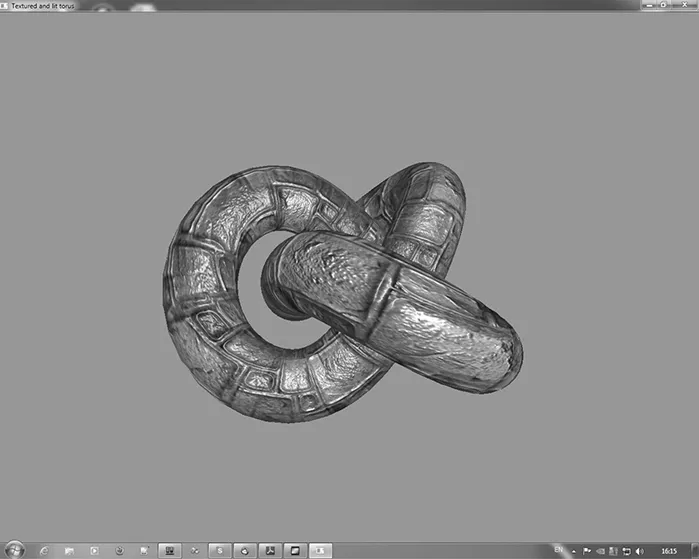Close the Textured and lit torus window
This screenshot has height=559, width=699.
point(685,5)
